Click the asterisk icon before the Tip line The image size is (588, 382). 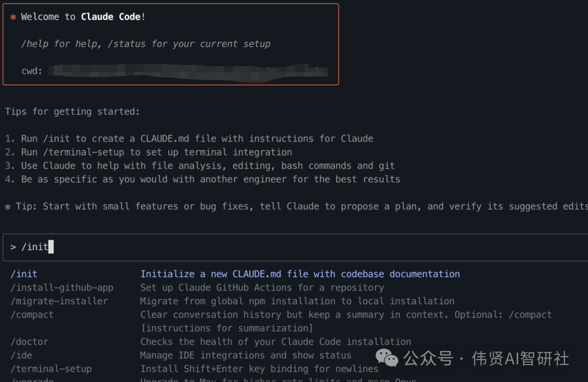click(x=8, y=206)
